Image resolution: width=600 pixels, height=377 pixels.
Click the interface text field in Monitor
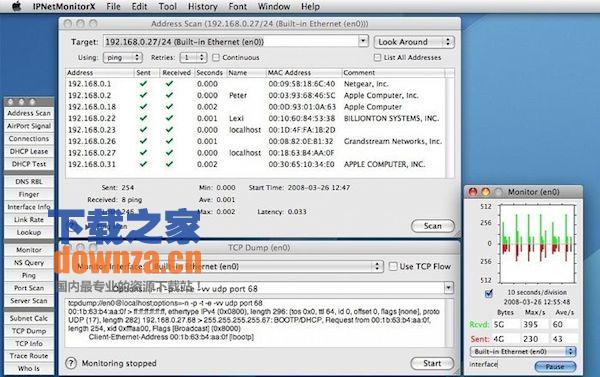tap(500, 364)
